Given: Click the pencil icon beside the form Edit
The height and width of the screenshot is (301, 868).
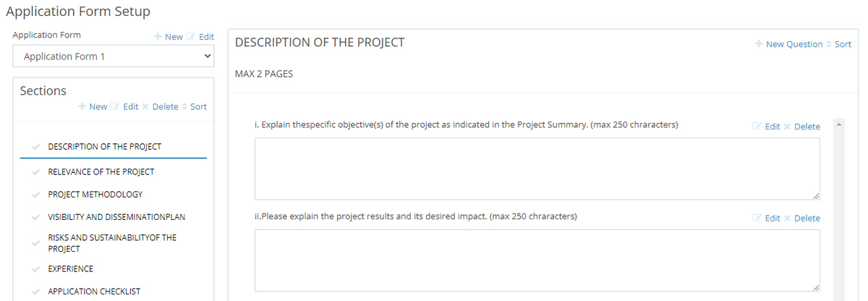Looking at the screenshot, I should (191, 37).
